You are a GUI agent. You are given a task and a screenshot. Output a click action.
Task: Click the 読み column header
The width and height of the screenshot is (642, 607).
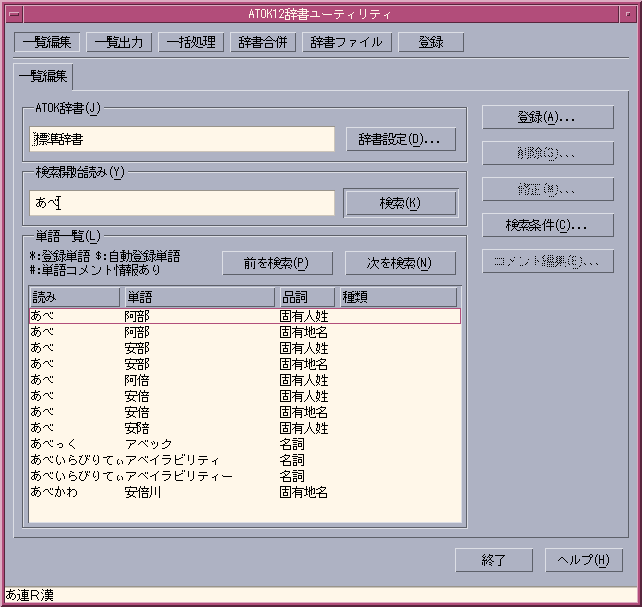click(75, 297)
